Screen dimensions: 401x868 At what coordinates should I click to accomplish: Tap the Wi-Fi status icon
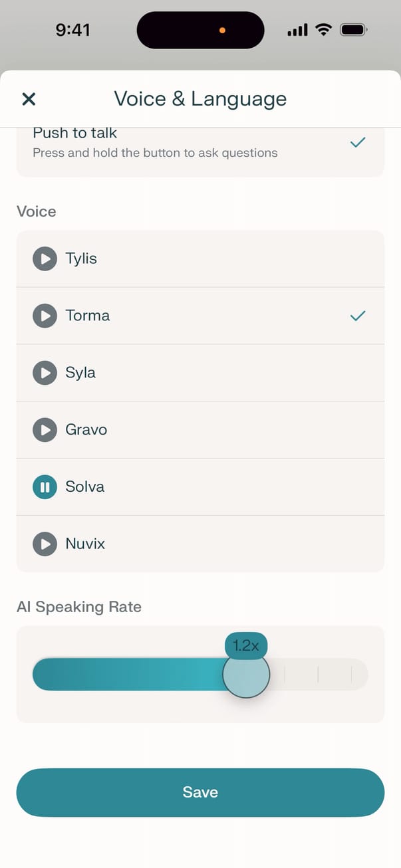323,30
